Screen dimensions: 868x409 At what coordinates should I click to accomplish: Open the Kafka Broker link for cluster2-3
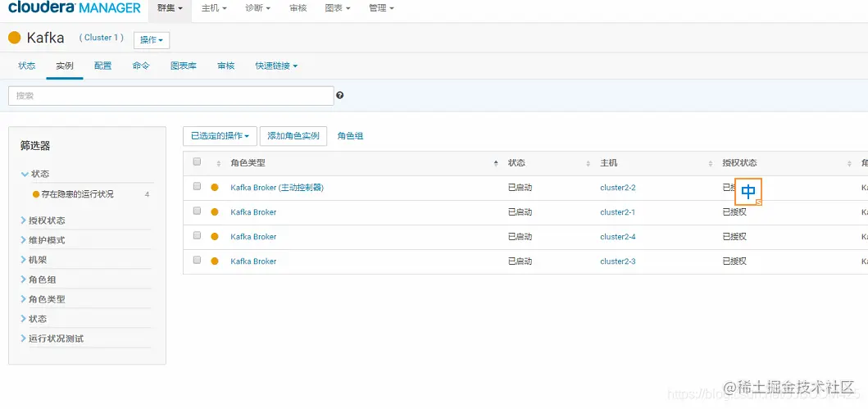[253, 261]
